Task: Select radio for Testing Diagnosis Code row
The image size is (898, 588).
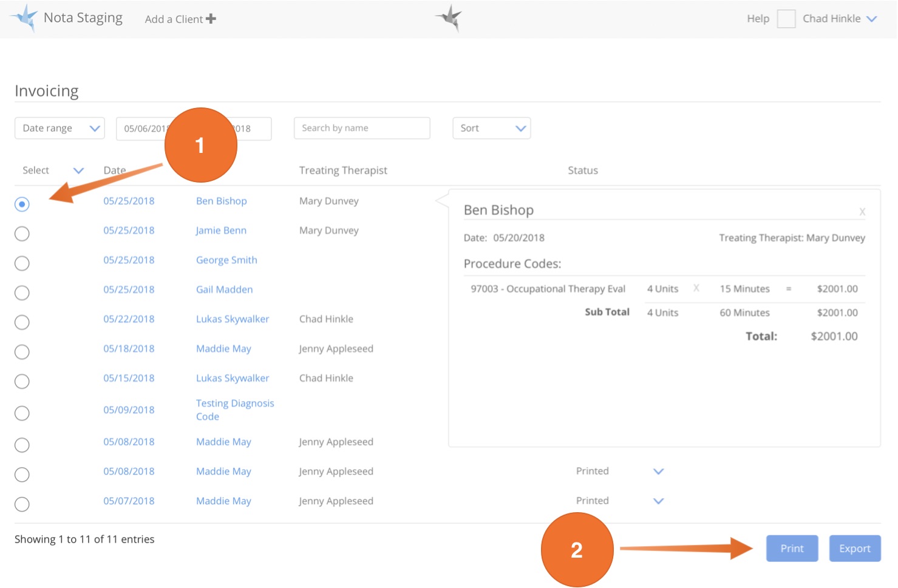Action: click(x=22, y=413)
